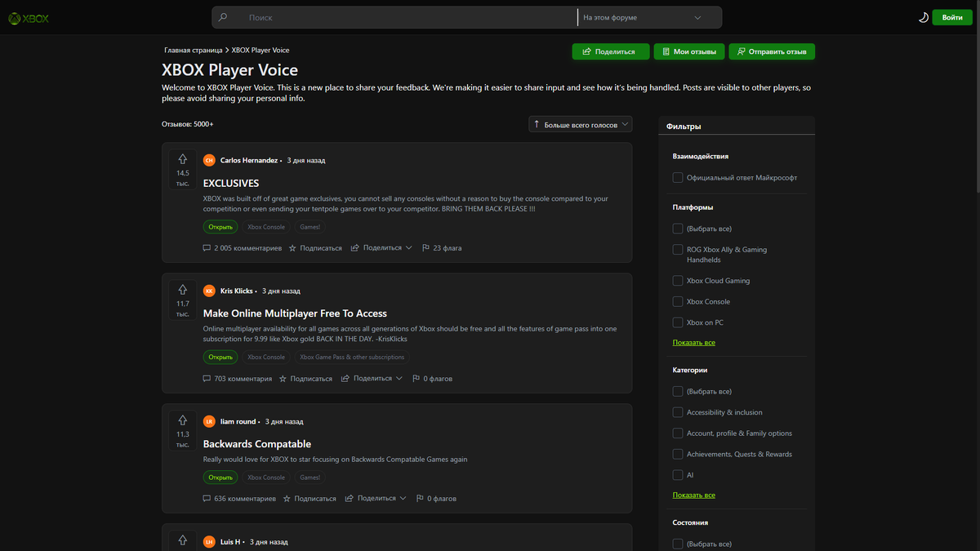Open Make Online Multiplayer Free To Access

[x=295, y=313]
